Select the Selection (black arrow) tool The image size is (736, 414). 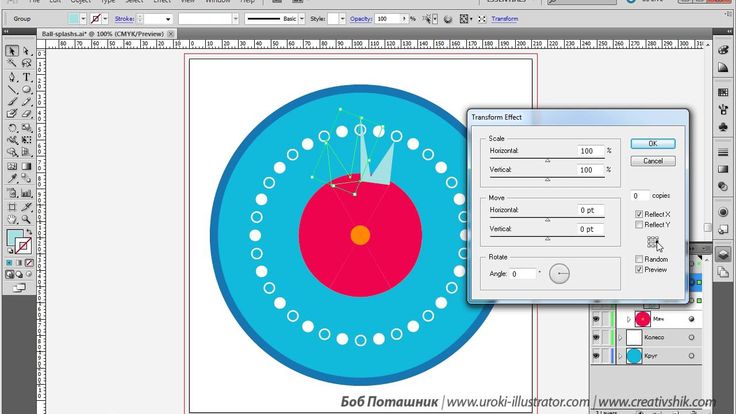[x=12, y=51]
